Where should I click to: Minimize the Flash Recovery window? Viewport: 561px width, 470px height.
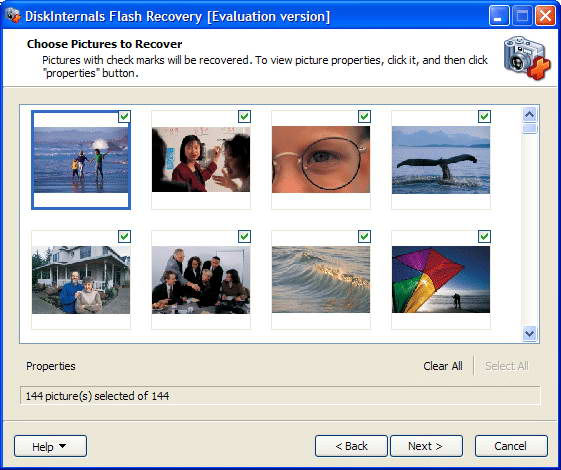[499, 16]
